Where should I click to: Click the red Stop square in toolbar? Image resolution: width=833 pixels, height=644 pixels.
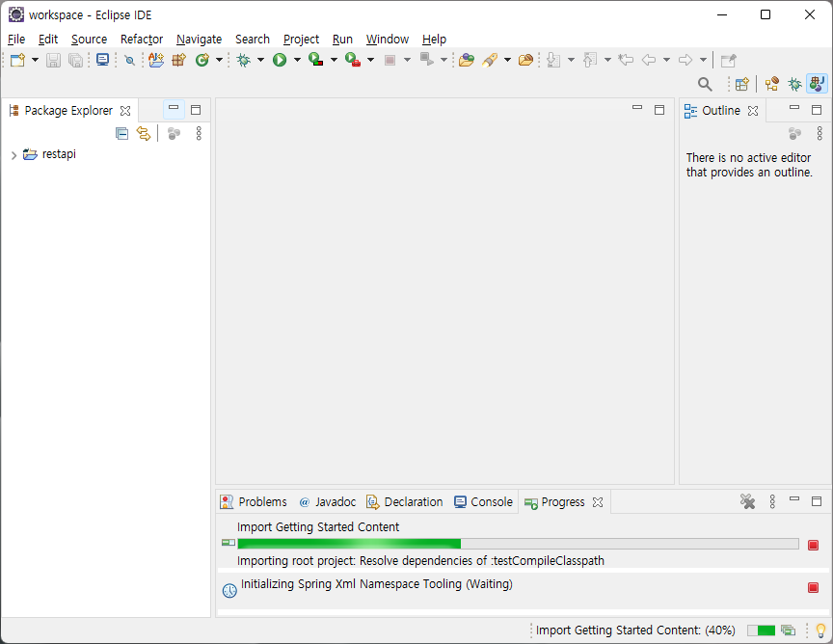click(x=390, y=60)
